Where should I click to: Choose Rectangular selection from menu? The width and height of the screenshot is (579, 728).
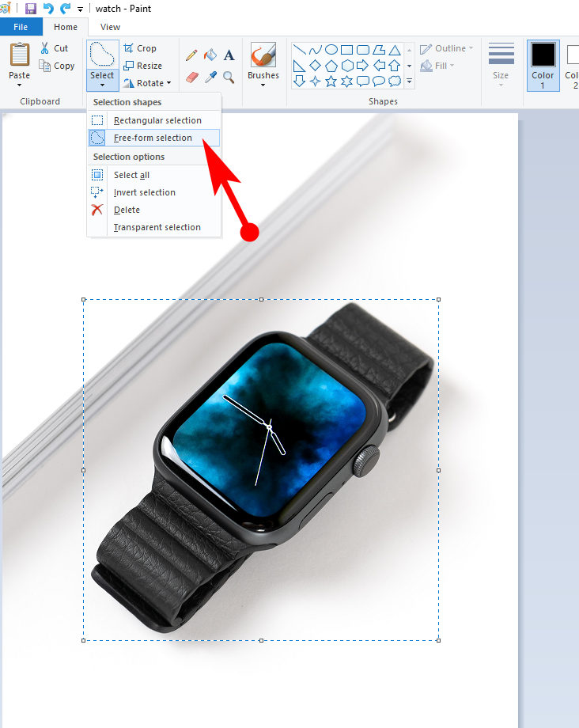pyautogui.click(x=157, y=120)
